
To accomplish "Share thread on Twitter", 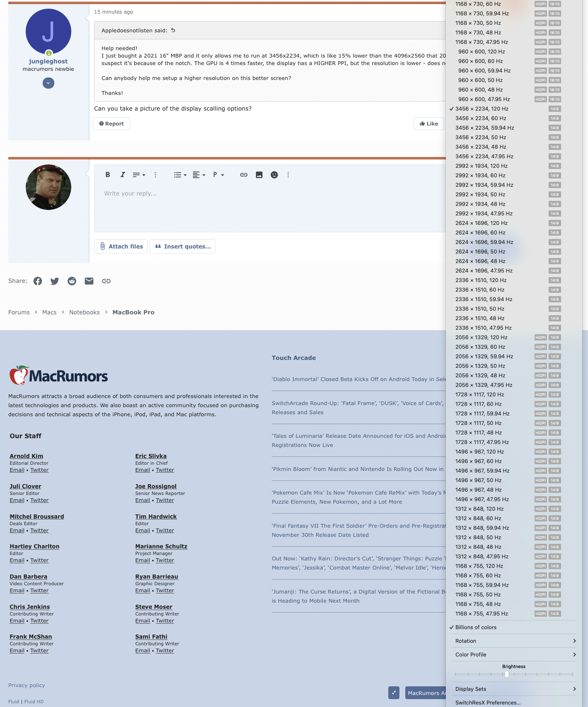I will (x=55, y=281).
